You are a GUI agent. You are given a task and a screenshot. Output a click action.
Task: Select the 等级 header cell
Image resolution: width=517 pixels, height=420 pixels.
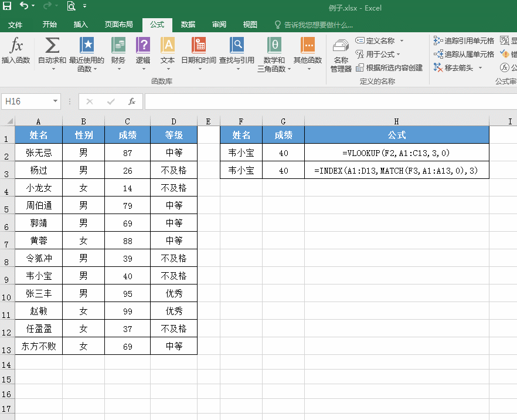coord(174,135)
